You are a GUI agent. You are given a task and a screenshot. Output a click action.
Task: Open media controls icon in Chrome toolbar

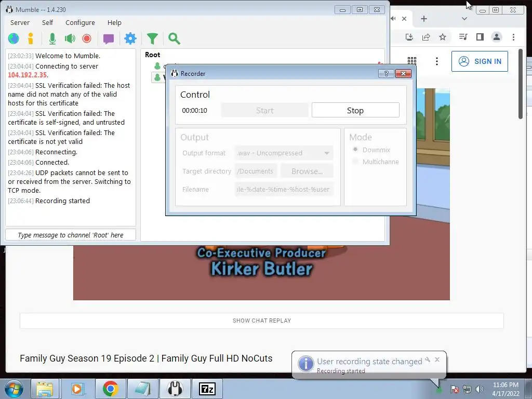click(x=463, y=37)
